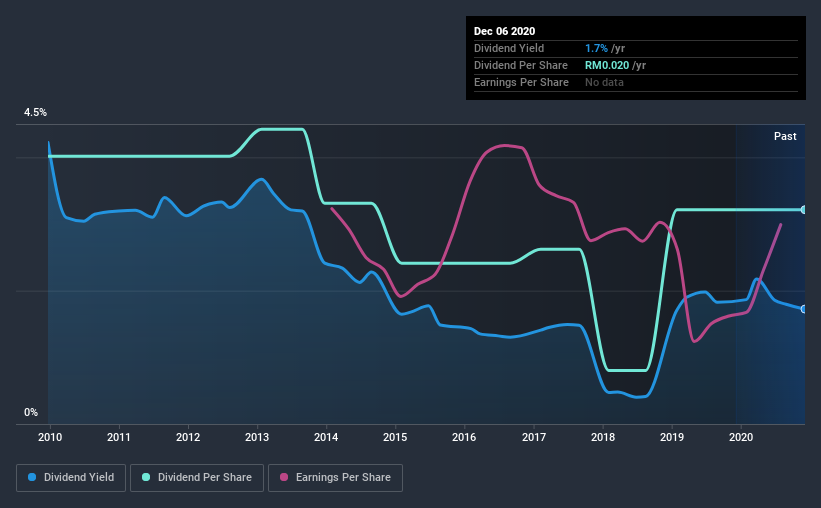Select the 2018 x-axis label

pyautogui.click(x=603, y=437)
